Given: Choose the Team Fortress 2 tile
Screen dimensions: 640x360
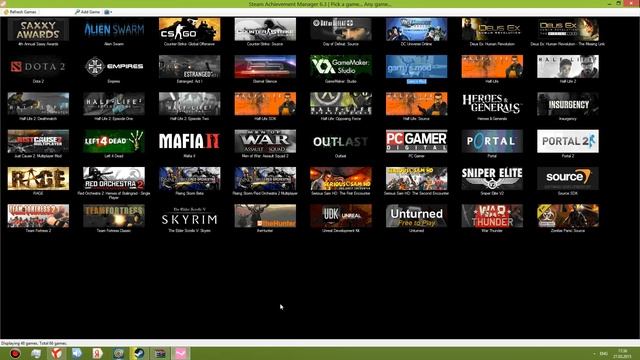Looking at the screenshot, I should [x=38, y=216].
